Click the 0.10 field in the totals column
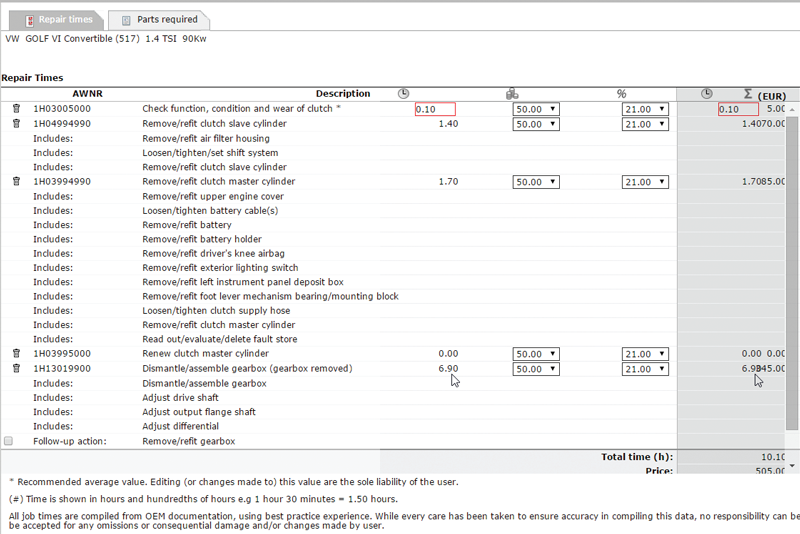Viewport: 800px width, 534px height. tap(738, 109)
